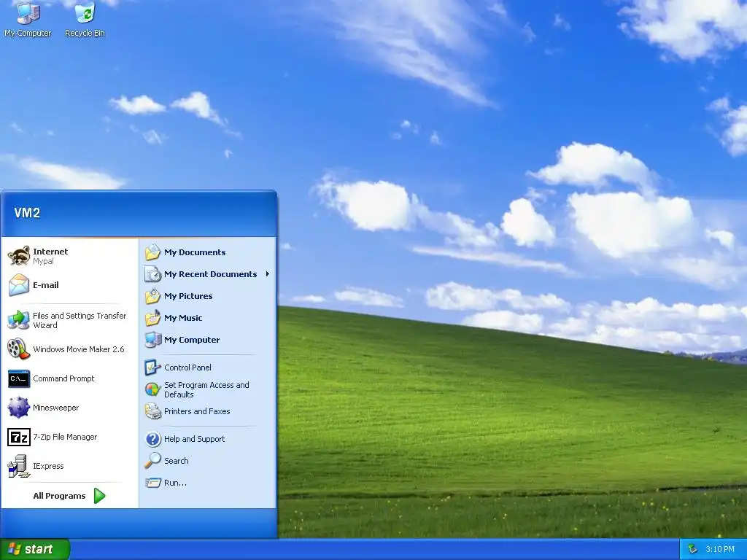Click Start menu My Computer icon
The image size is (747, 560).
[x=153, y=340]
